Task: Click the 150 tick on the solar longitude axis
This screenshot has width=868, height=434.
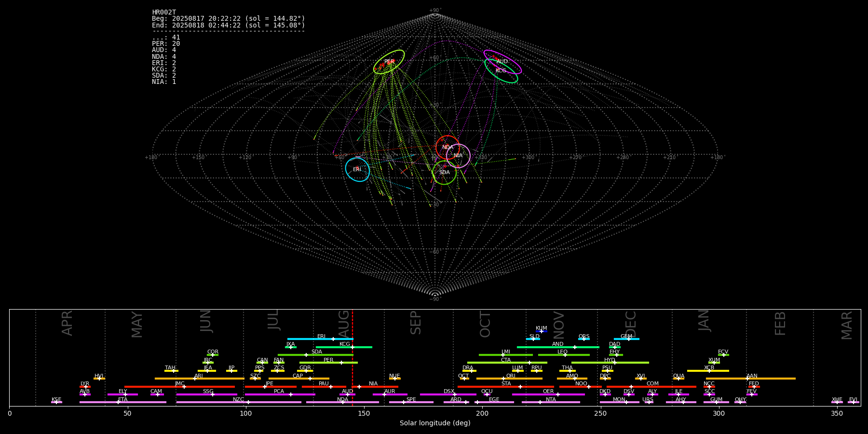Action: click(x=364, y=413)
